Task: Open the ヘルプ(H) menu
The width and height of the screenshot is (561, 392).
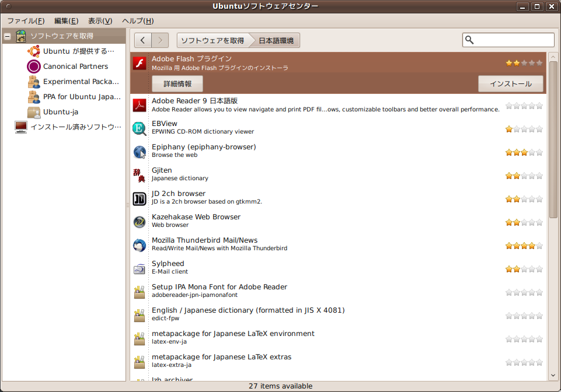Action: [x=138, y=21]
